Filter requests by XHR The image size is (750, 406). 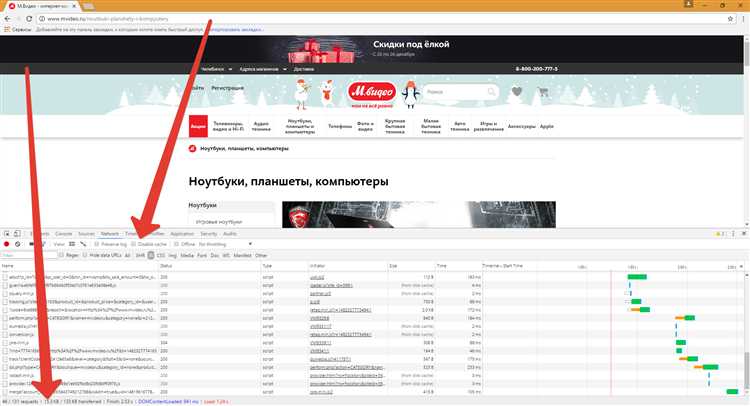pyautogui.click(x=140, y=255)
